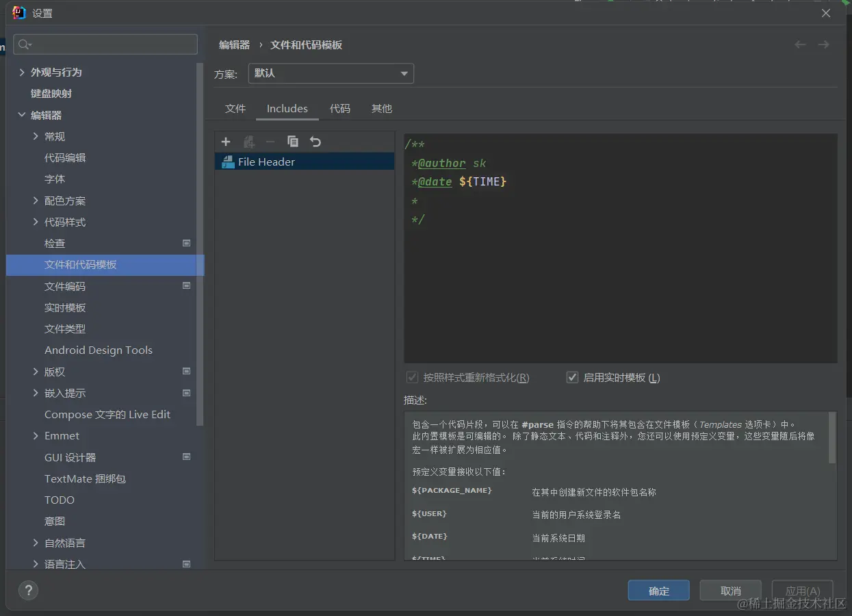
Task: Click the reset to default undo icon
Action: tap(315, 142)
